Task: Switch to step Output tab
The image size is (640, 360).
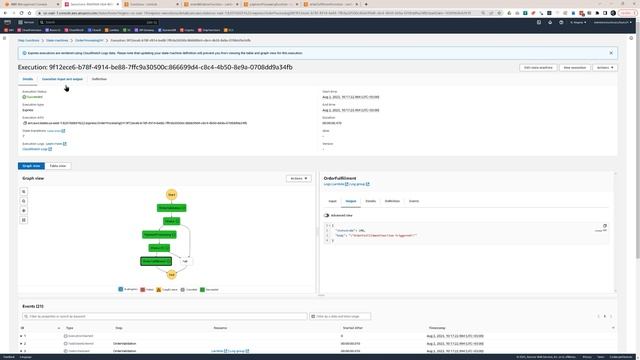Action: coord(351,201)
